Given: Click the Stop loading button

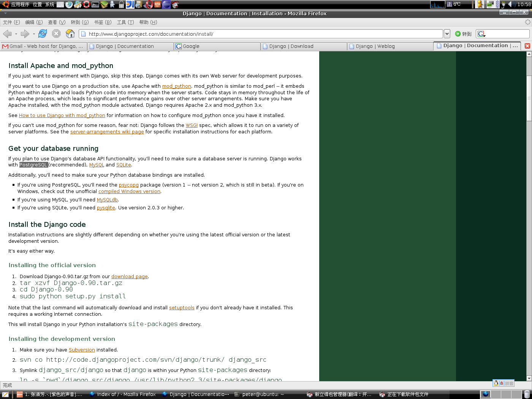Looking at the screenshot, I should [56, 34].
